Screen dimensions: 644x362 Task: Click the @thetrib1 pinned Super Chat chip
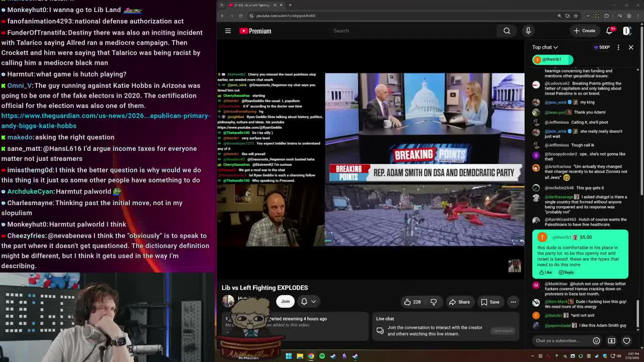pyautogui.click(x=552, y=59)
